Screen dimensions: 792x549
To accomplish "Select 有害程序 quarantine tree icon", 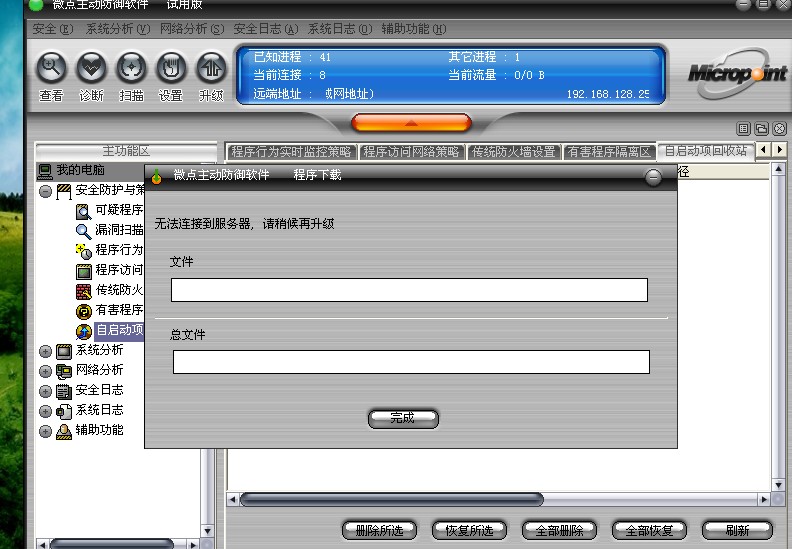I will (x=83, y=311).
